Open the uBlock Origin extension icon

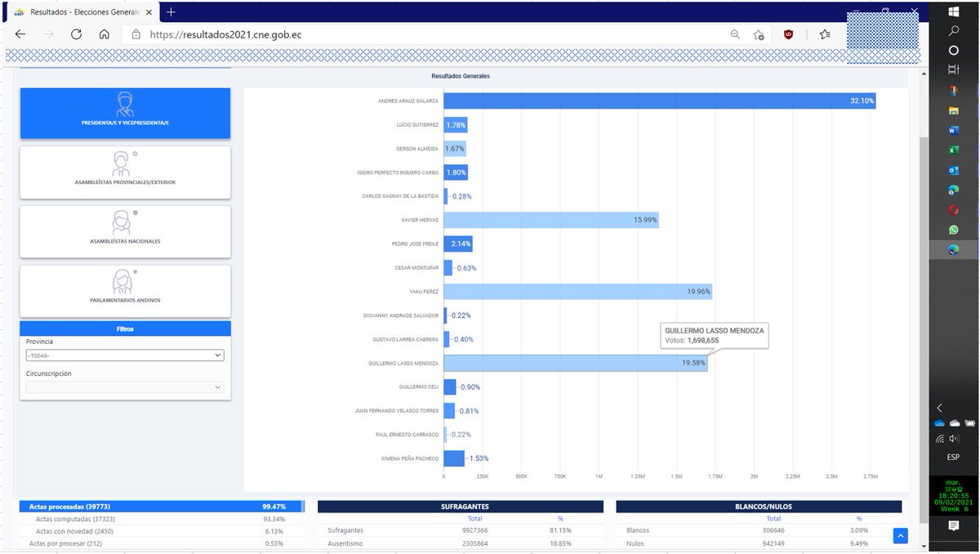[789, 34]
